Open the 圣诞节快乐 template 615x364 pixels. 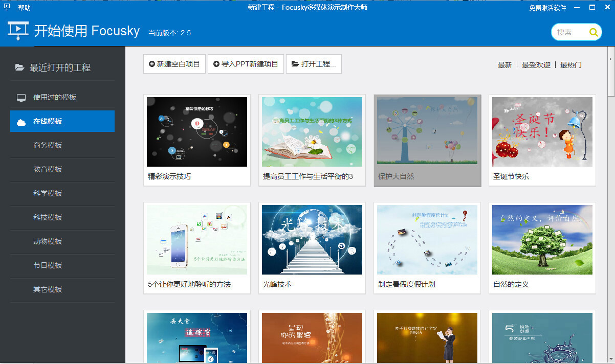(x=542, y=140)
